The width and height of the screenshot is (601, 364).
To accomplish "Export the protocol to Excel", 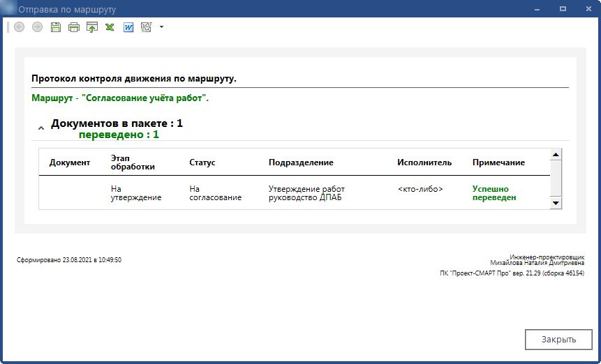I will pyautogui.click(x=110, y=27).
